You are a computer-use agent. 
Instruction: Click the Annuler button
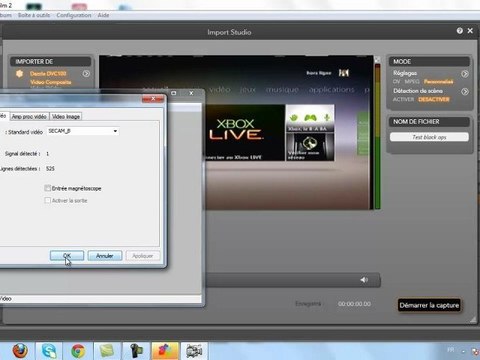point(105,256)
